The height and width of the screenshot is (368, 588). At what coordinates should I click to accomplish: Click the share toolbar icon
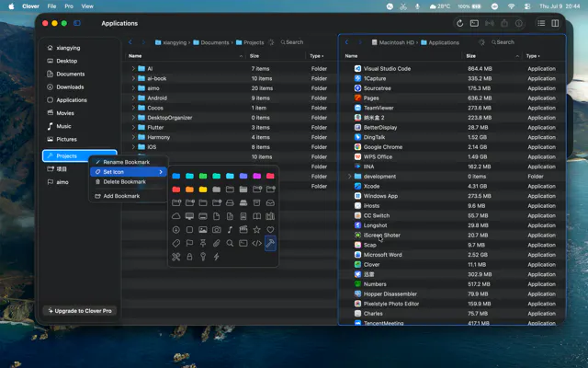click(504, 23)
